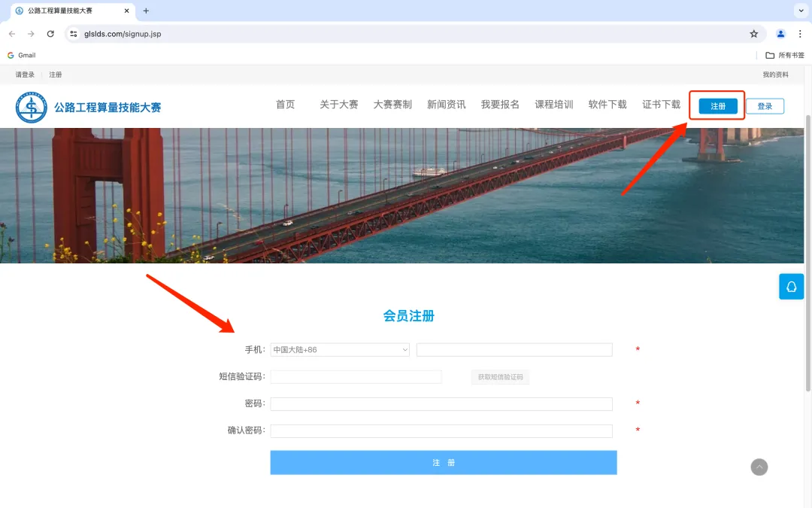Click the back-to-top arrow circle
This screenshot has width=812, height=508.
click(x=759, y=467)
